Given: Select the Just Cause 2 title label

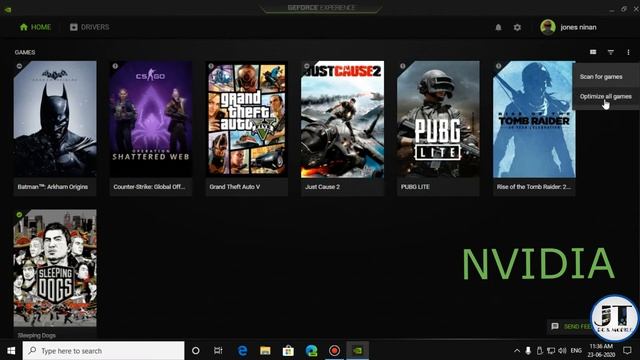Looking at the screenshot, I should (322, 187).
